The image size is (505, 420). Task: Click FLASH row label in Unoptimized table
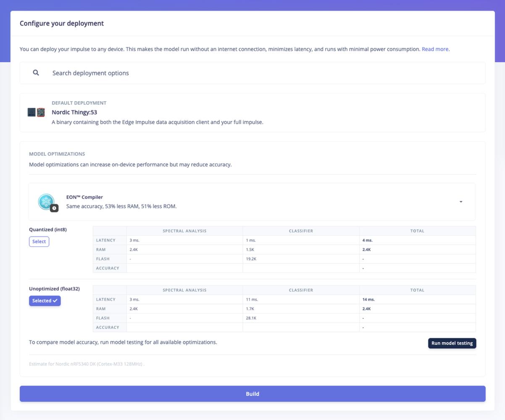103,318
